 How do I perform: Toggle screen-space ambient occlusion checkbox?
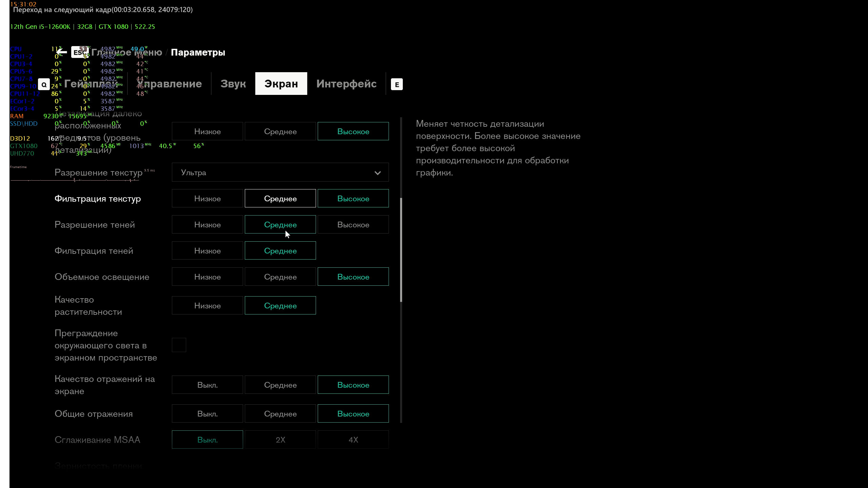pyautogui.click(x=179, y=345)
